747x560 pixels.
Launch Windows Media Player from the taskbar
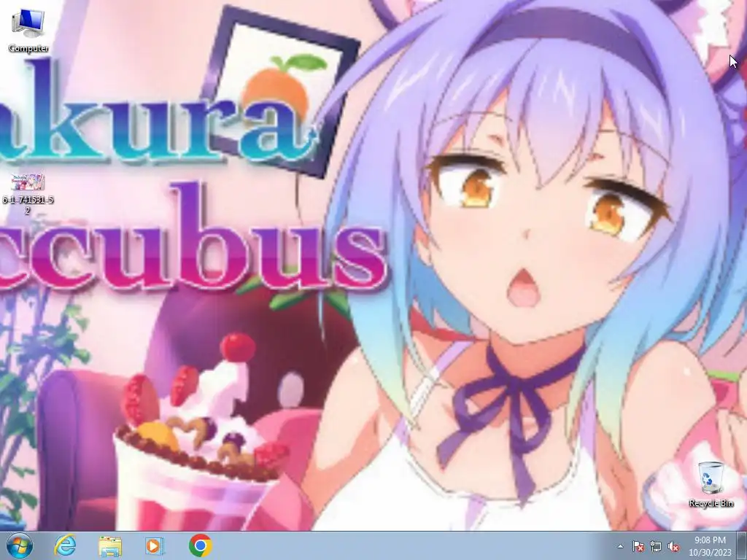(155, 545)
